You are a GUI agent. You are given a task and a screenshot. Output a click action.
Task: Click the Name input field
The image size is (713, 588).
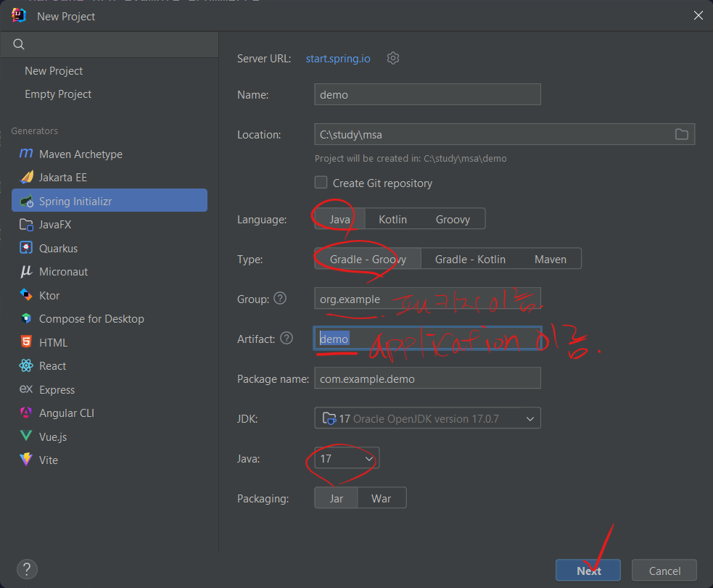coord(427,94)
